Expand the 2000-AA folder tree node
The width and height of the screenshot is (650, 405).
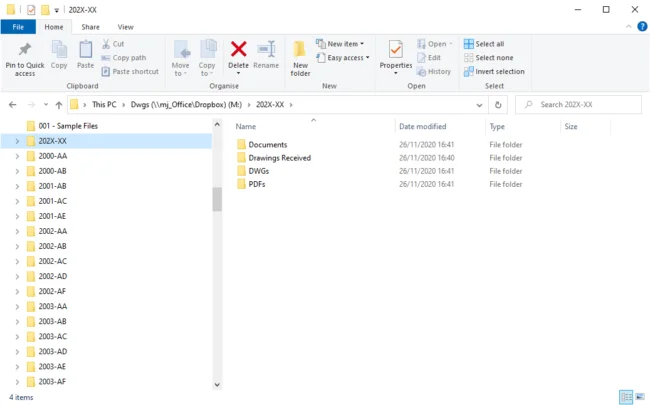[x=17, y=156]
